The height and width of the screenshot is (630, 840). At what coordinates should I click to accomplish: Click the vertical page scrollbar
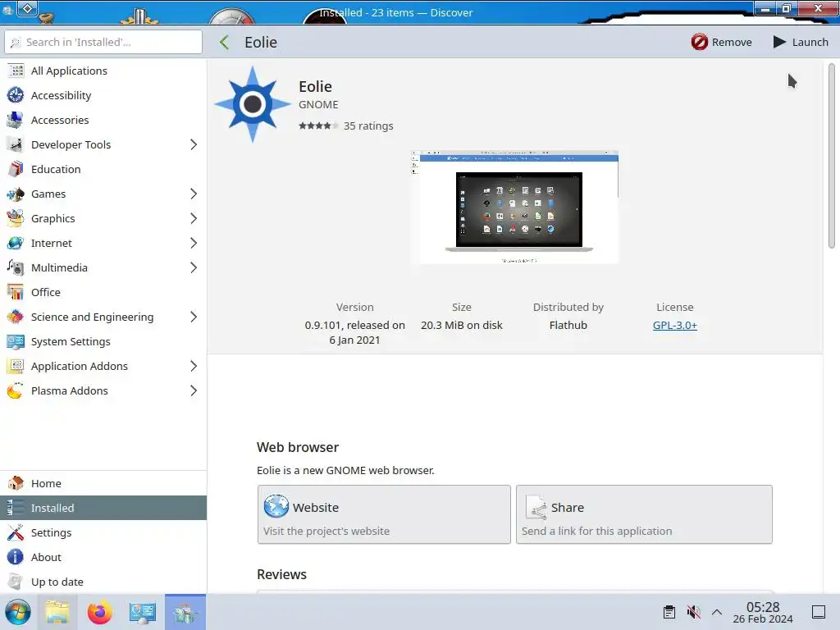tap(832, 155)
